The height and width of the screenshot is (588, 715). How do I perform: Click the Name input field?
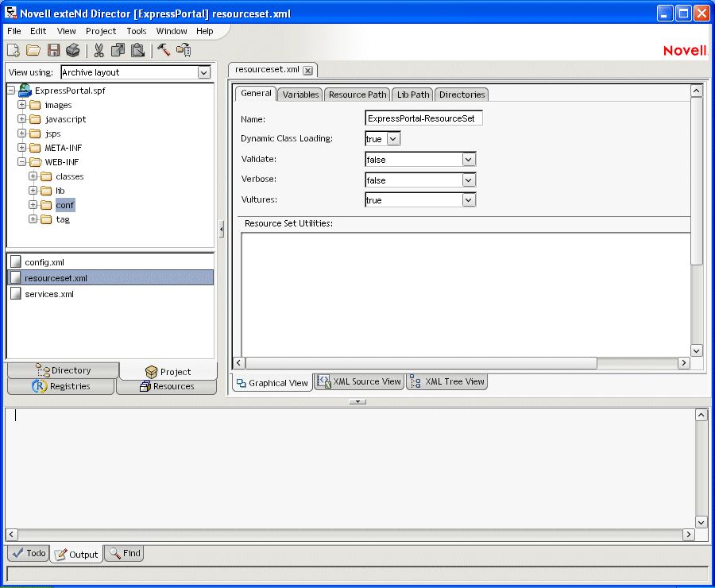coord(423,118)
